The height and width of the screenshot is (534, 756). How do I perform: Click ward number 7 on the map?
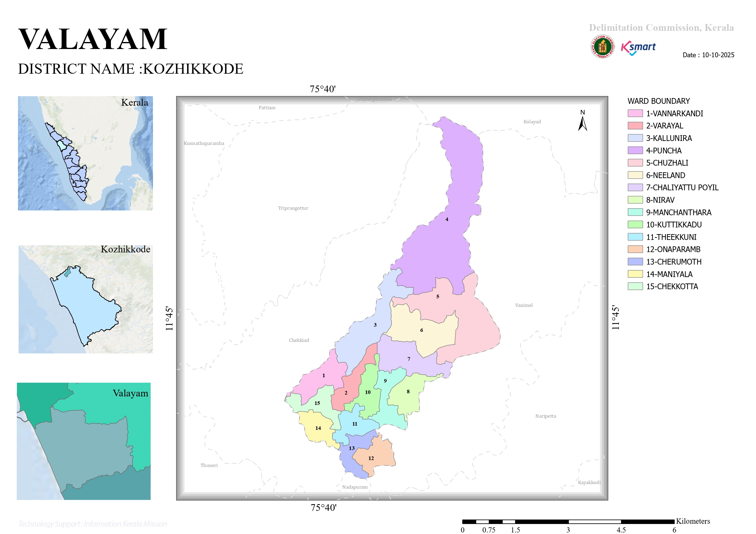[409, 359]
